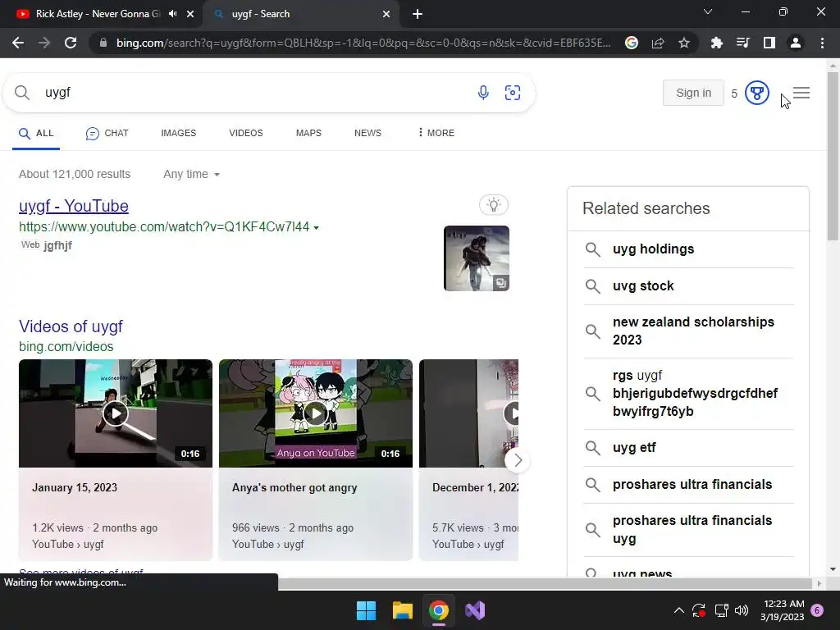Open Visual Studio from taskbar

pyautogui.click(x=475, y=610)
